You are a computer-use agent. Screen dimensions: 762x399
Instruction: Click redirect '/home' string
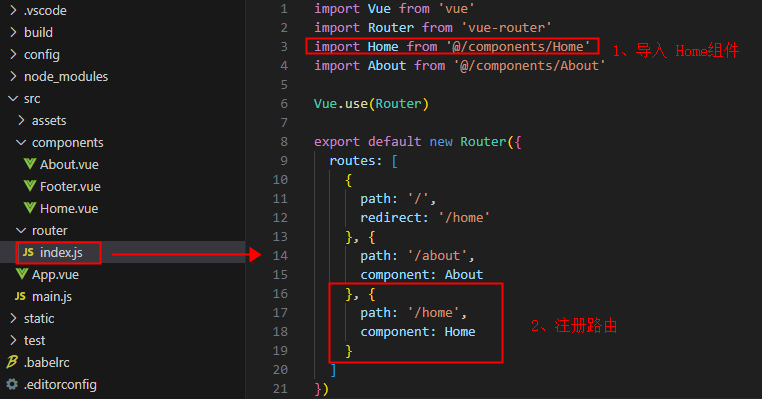[464, 218]
